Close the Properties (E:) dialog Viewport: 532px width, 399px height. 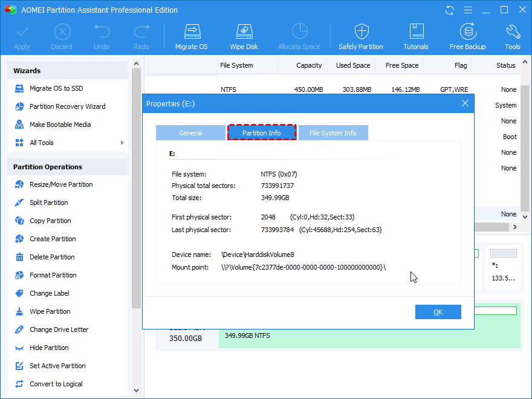coord(465,103)
